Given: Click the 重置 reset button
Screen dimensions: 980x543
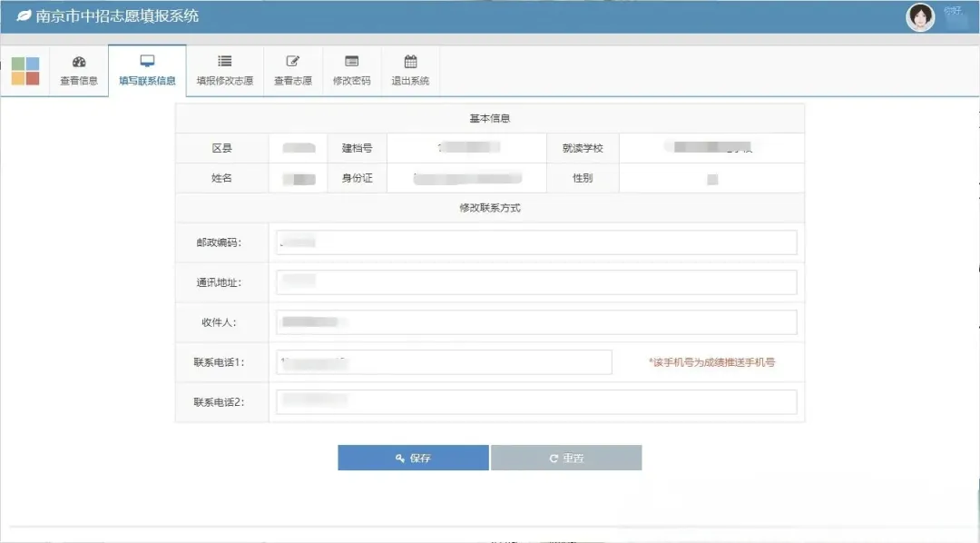Looking at the screenshot, I should pos(566,458).
